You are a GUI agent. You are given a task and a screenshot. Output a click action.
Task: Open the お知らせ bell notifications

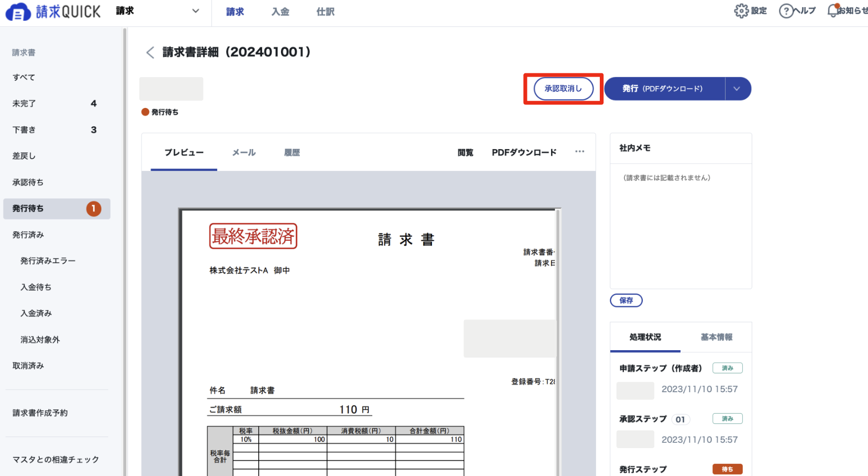click(833, 10)
